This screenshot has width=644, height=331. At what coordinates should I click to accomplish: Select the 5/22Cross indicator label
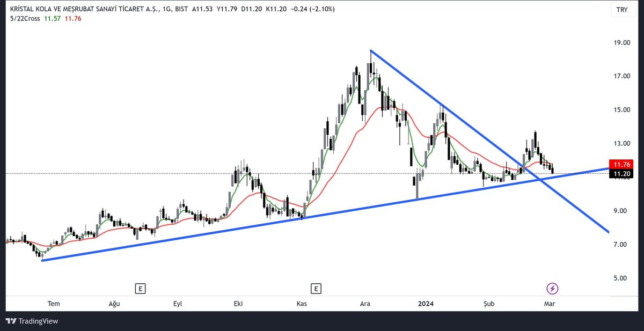[26, 18]
